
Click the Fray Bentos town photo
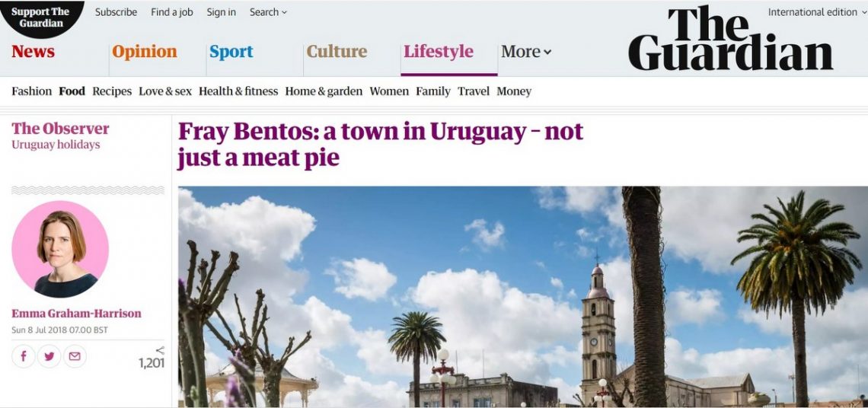coord(522,297)
